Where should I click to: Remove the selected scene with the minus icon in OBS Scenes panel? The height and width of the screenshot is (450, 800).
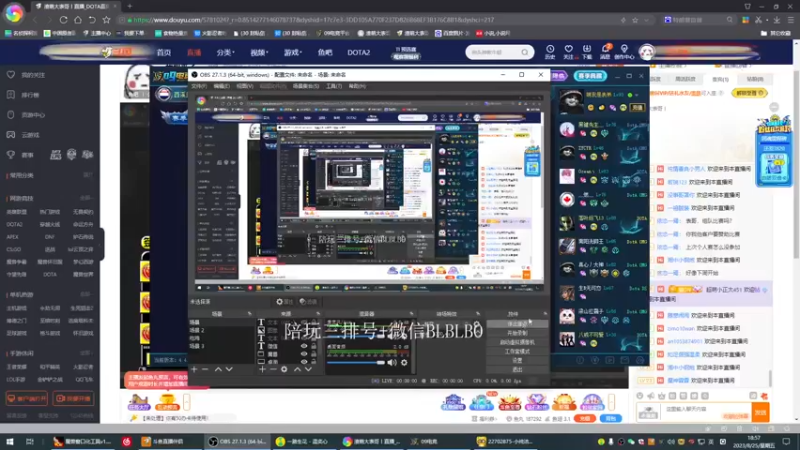click(x=205, y=369)
